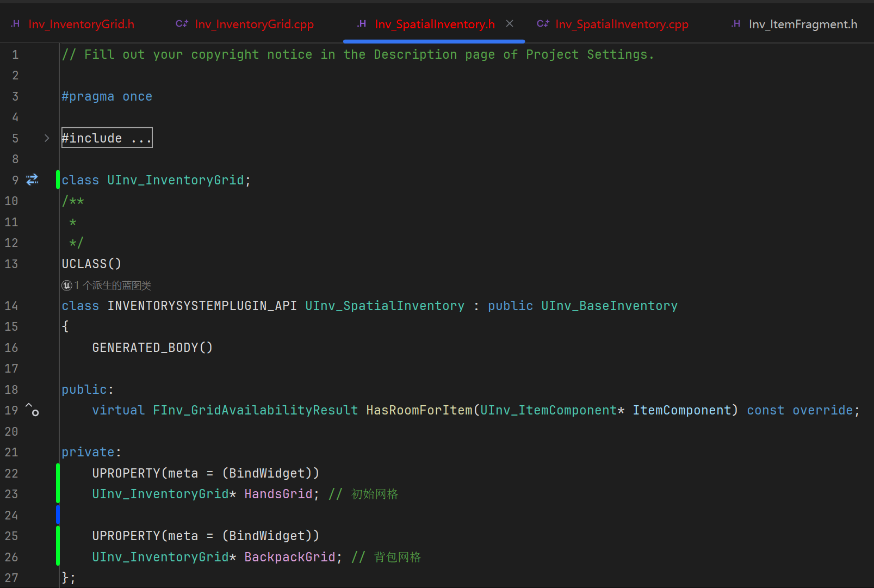This screenshot has width=874, height=588.
Task: Click the 'virtual' keyword on line 19
Action: [118, 410]
